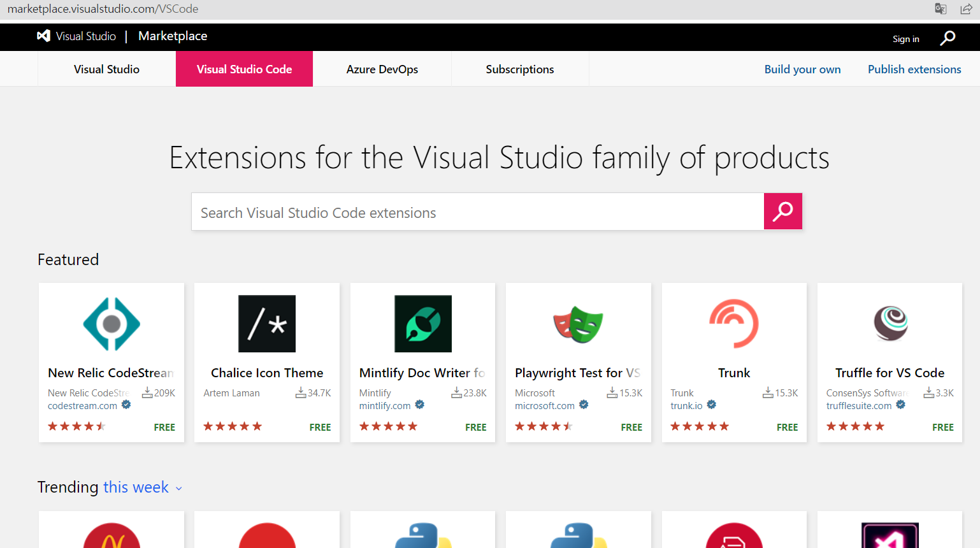This screenshot has width=980, height=548.
Task: Click download icon beside 209K installs
Action: [x=147, y=393]
